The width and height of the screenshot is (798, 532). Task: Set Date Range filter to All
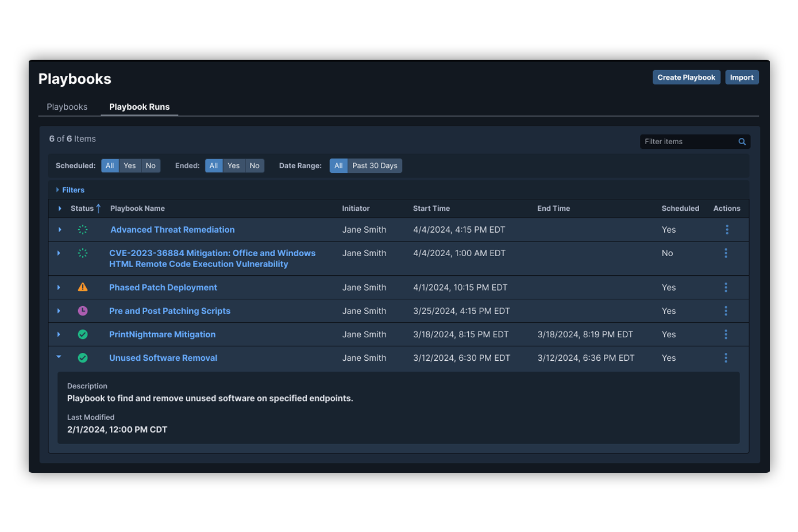coord(338,165)
